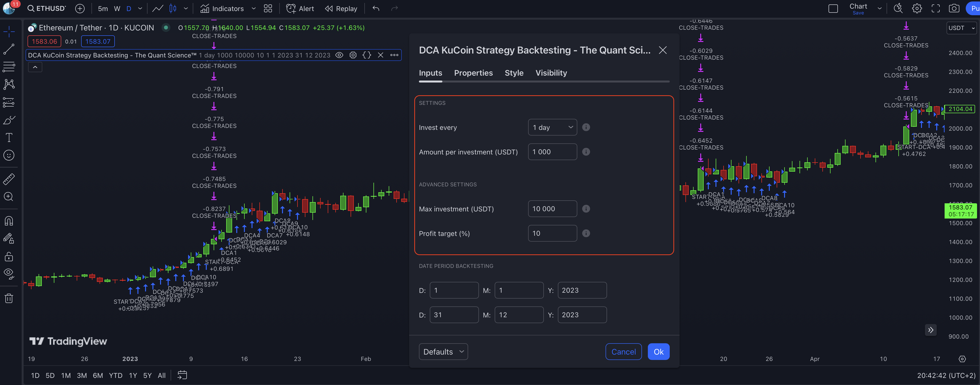The image size is (980, 385).
Task: Toggle the lock all drawings icon
Action: [9, 257]
